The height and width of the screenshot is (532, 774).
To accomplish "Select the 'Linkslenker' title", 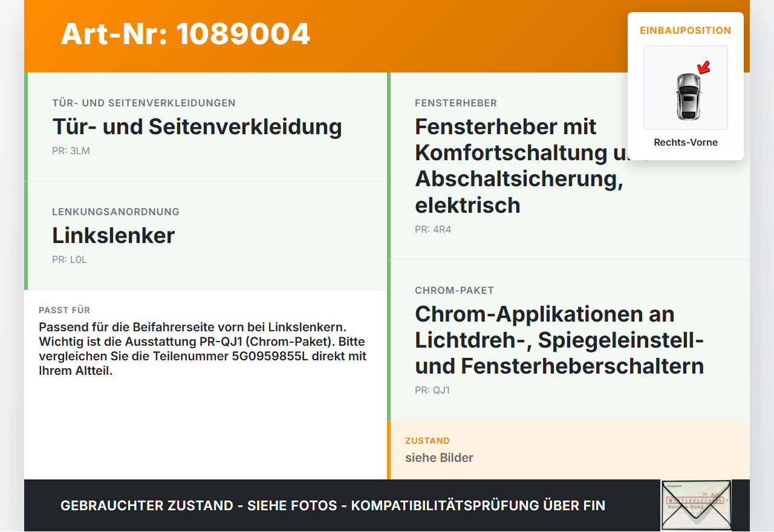I will click(x=113, y=235).
